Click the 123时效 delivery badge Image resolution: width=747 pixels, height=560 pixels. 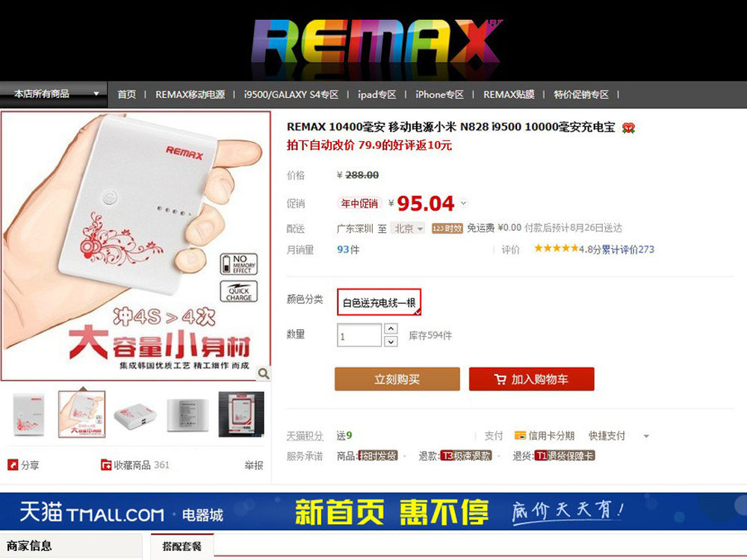(447, 228)
